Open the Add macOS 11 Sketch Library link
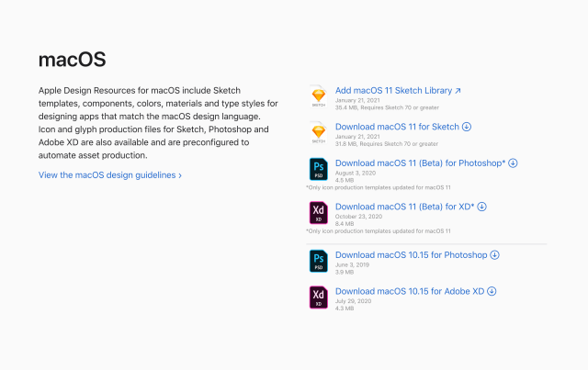The width and height of the screenshot is (588, 370). point(393,91)
